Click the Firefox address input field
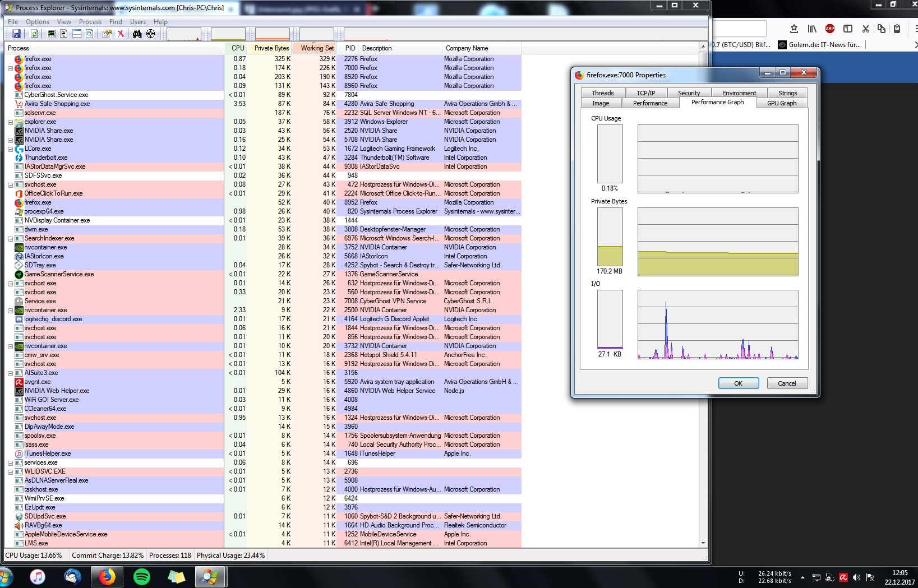The width and height of the screenshot is (918, 588). (739, 29)
